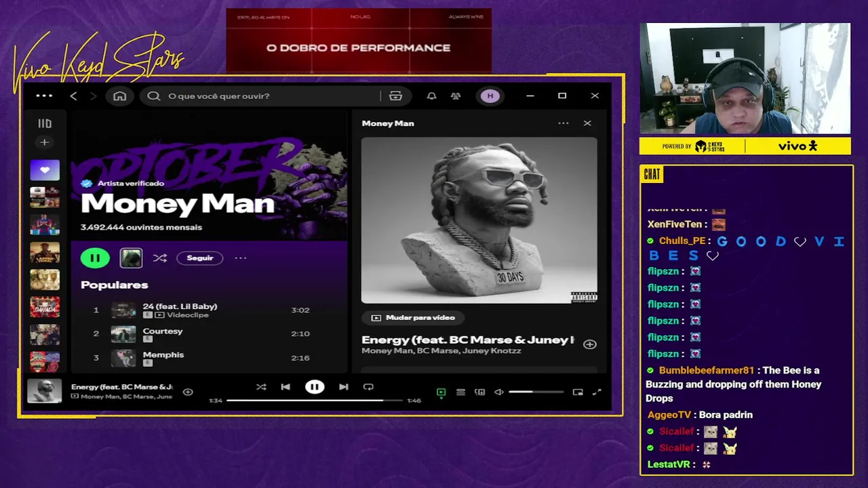Add current song via bottom bar plus icon
This screenshot has width=868, height=488.
tap(188, 392)
